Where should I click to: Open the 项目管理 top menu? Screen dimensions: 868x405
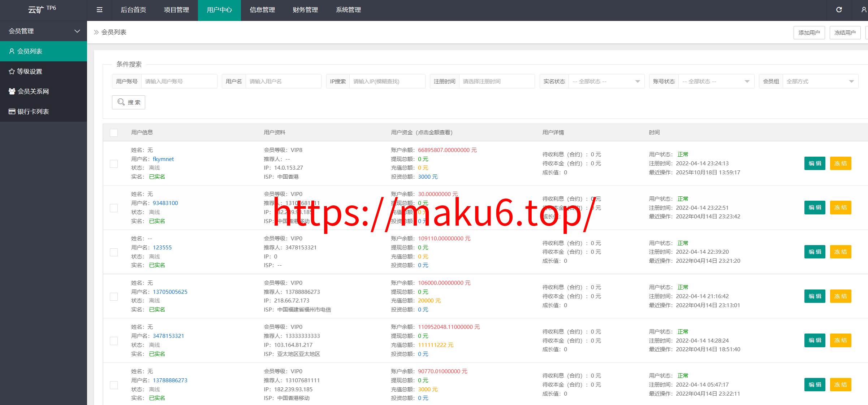coord(176,10)
